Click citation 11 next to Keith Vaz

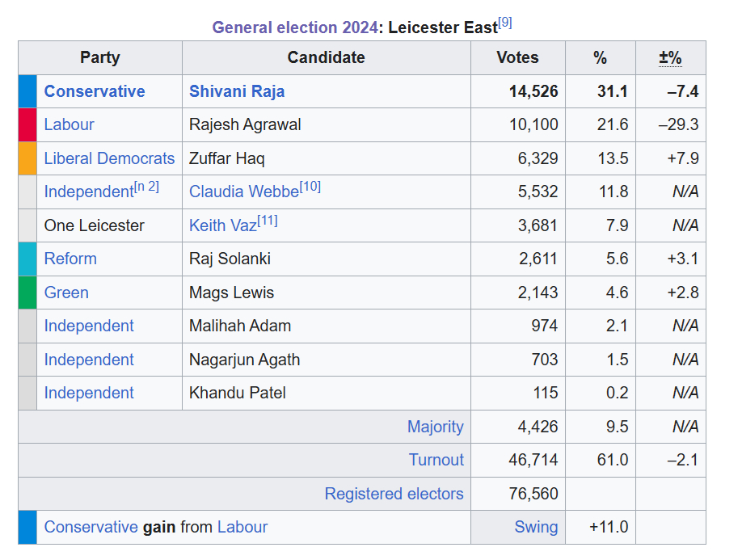[268, 221]
